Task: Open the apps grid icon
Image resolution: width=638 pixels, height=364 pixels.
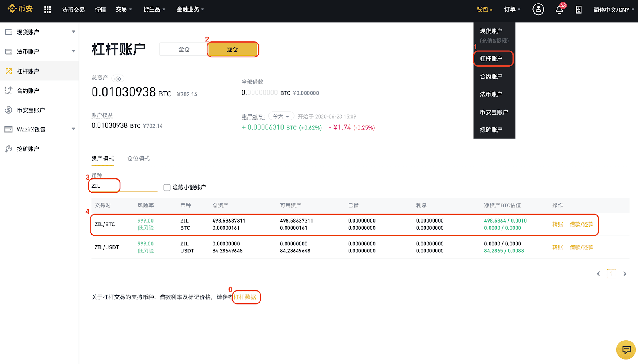Action: [x=47, y=9]
